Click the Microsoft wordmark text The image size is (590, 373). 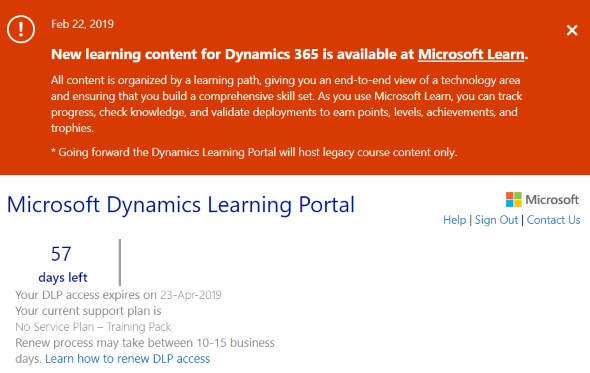click(x=552, y=199)
